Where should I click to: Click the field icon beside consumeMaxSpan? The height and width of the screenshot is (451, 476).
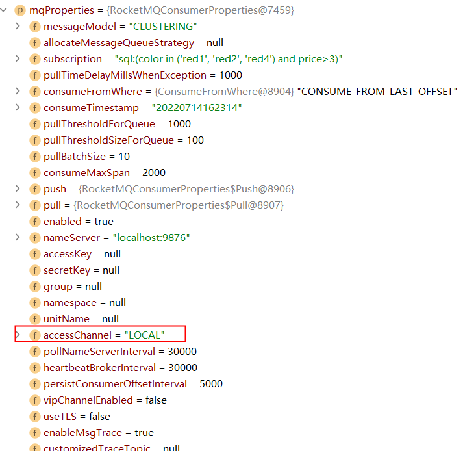pyautogui.click(x=35, y=173)
